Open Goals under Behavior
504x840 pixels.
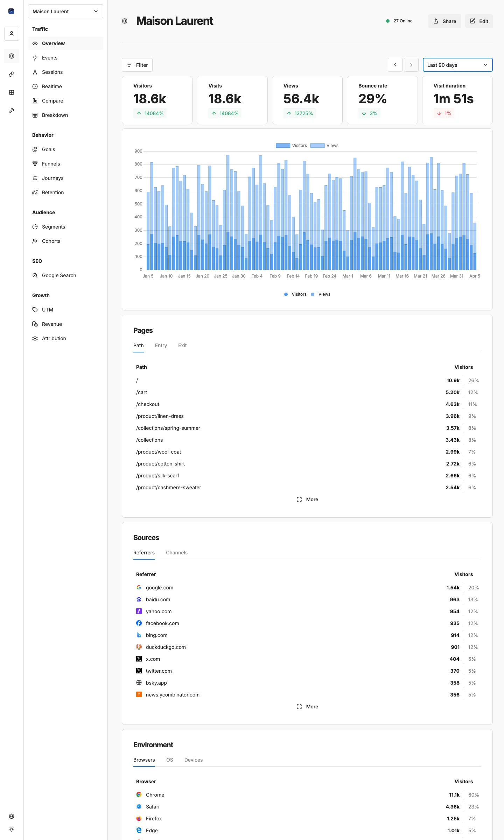[65, 149]
